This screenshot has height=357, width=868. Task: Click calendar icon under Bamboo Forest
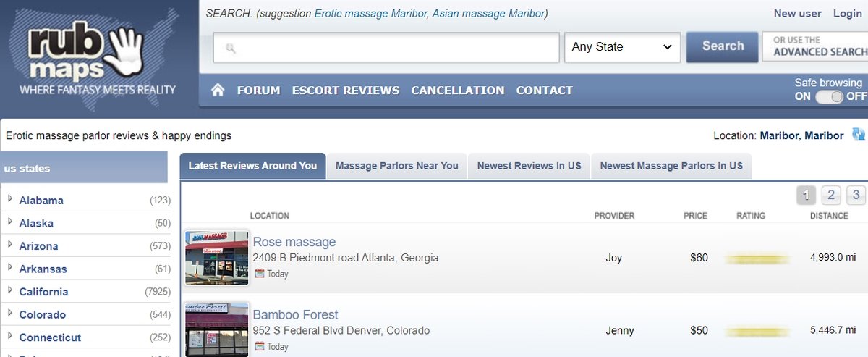coord(260,346)
